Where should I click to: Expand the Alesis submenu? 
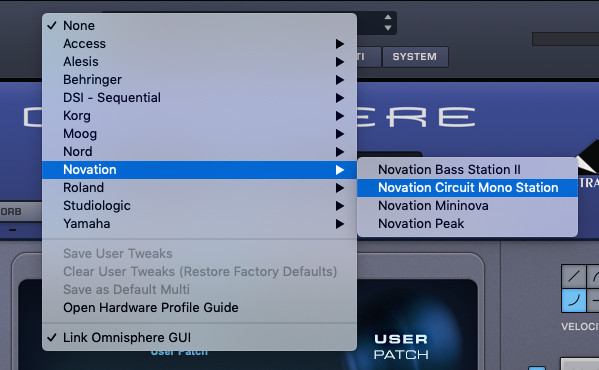tap(199, 61)
